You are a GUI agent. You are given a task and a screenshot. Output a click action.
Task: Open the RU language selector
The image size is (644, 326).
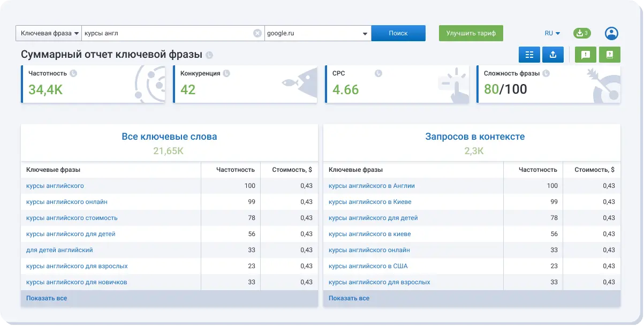(552, 33)
